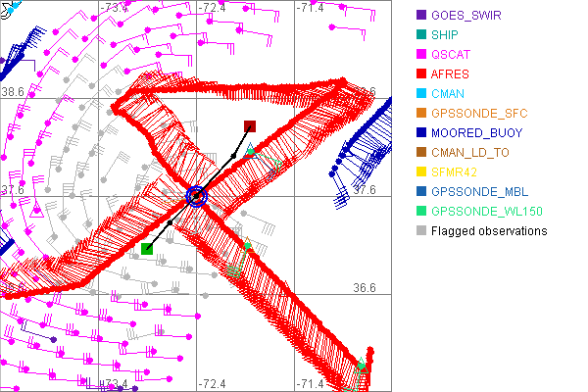Click the teal SHIP legend swatch

point(420,35)
